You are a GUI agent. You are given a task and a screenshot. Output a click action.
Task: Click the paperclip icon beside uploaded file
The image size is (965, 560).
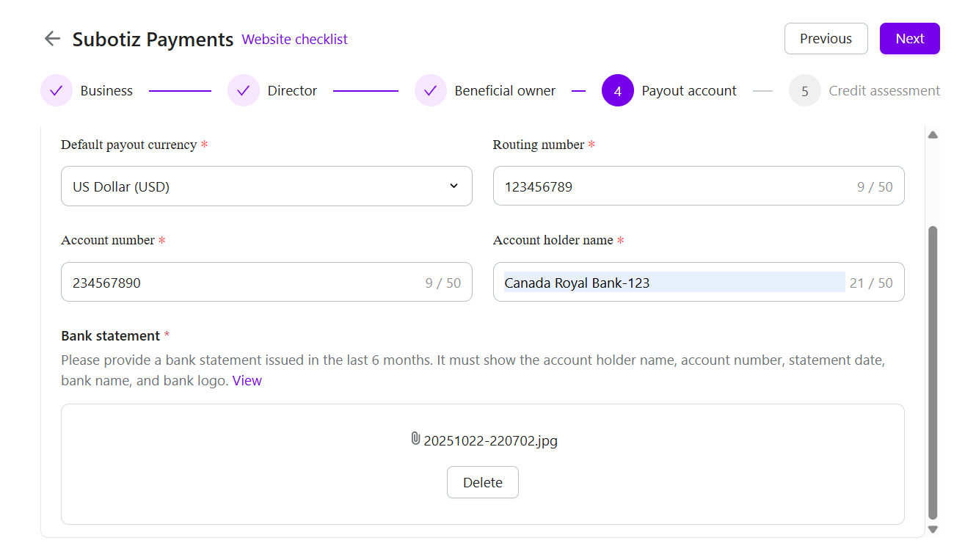[415, 439]
